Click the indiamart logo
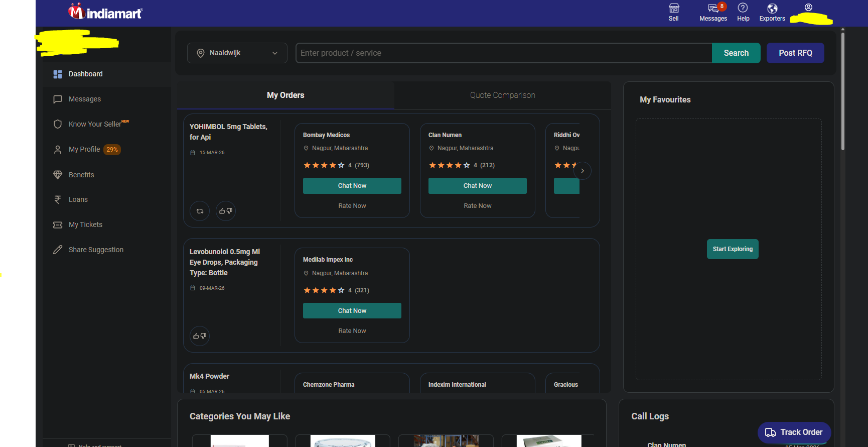Screen dimensions: 868x447 (105, 12)
